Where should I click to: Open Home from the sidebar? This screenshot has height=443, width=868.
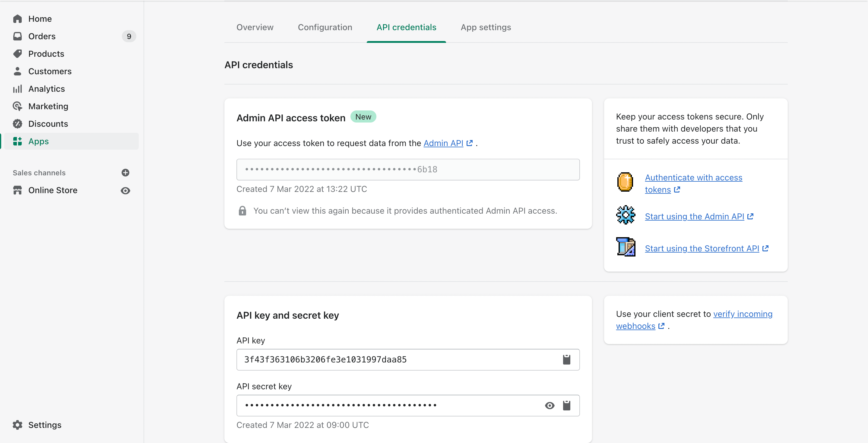click(40, 19)
